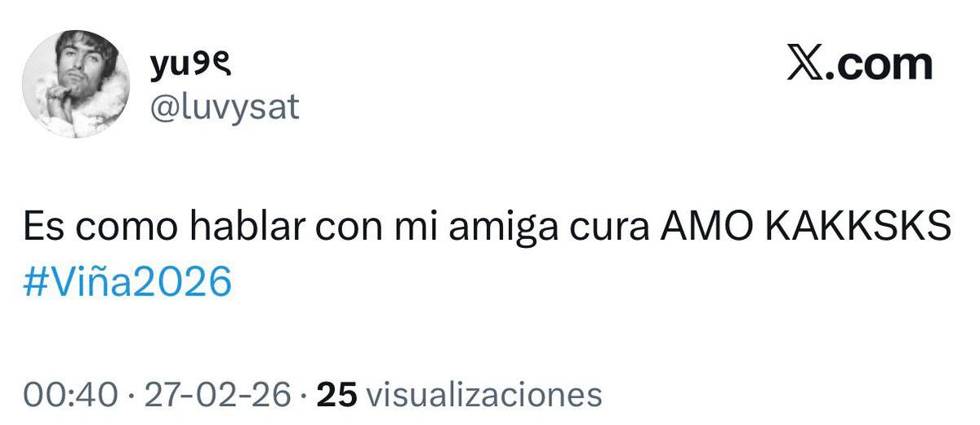
Task: Click the 27-02-26 post date
Action: tap(217, 394)
